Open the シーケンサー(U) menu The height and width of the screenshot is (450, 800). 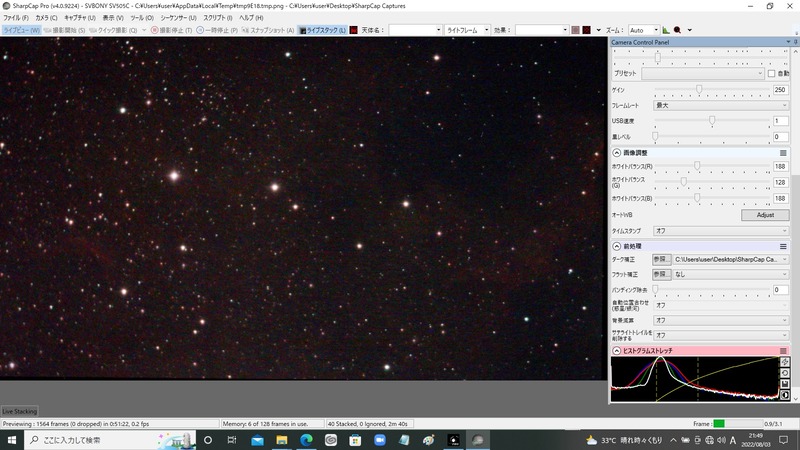178,18
